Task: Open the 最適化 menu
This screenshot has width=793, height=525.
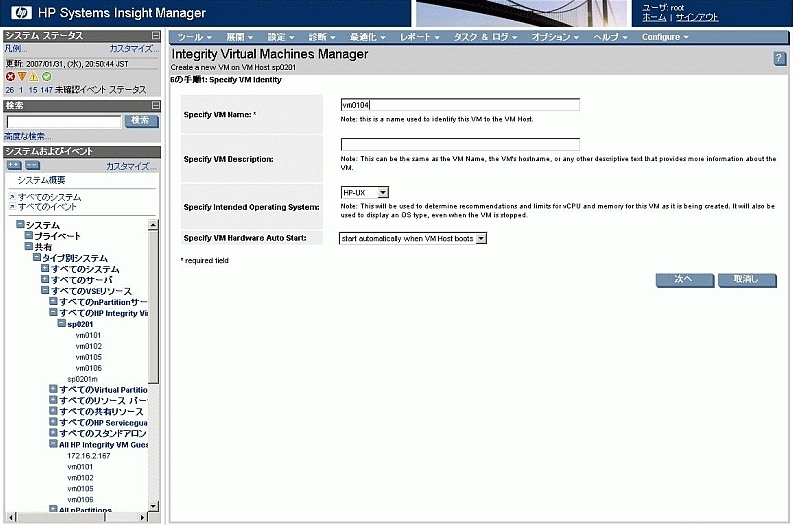Action: (x=367, y=37)
